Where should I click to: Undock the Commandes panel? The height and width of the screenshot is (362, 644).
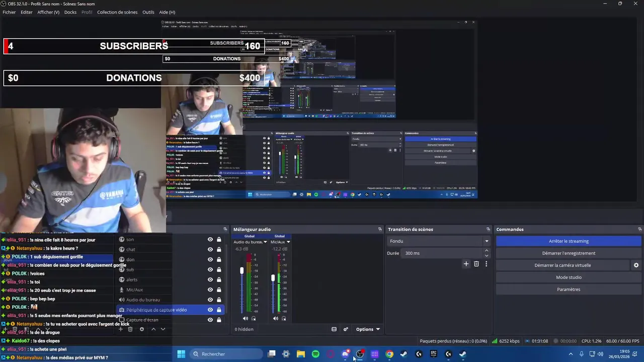(639, 229)
